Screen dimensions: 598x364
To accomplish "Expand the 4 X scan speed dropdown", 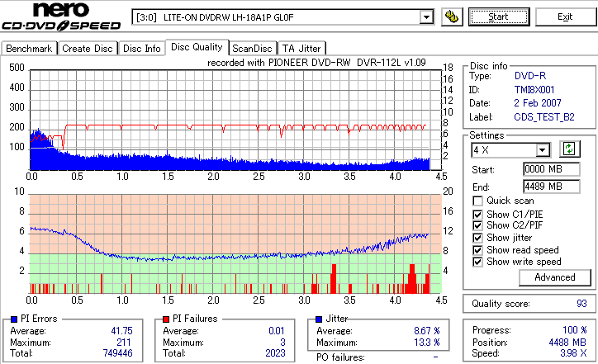I will pos(542,150).
